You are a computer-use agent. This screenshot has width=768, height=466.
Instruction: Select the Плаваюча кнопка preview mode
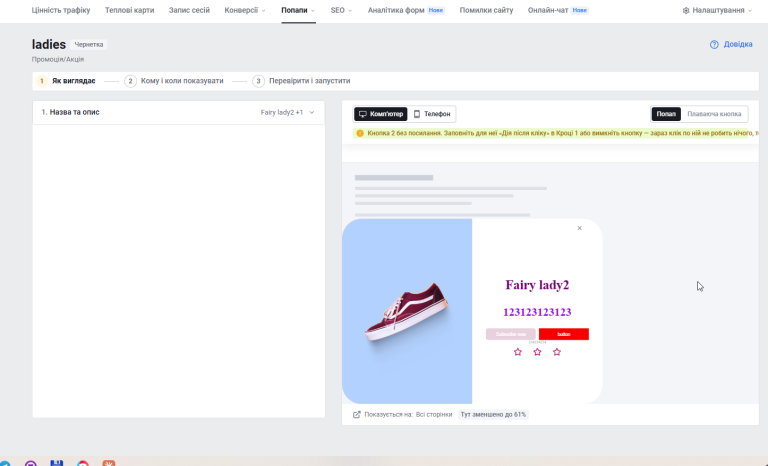714,114
